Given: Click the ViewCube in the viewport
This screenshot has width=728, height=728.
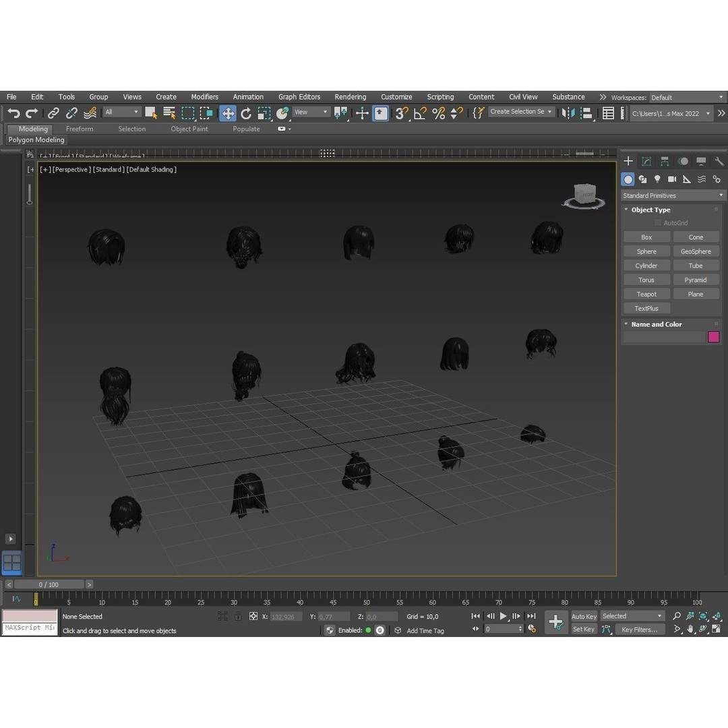Looking at the screenshot, I should click(x=584, y=195).
